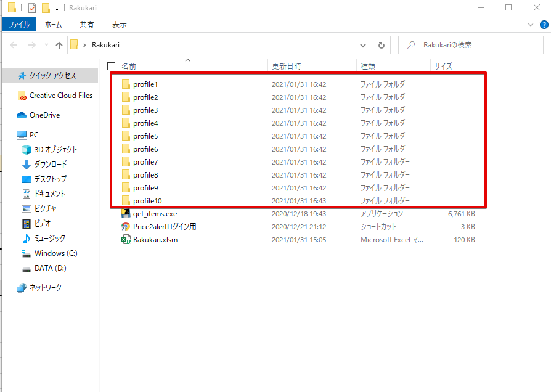551x392 pixels.
Task: Click the properties checkmark icon in title bar
Action: pos(31,8)
